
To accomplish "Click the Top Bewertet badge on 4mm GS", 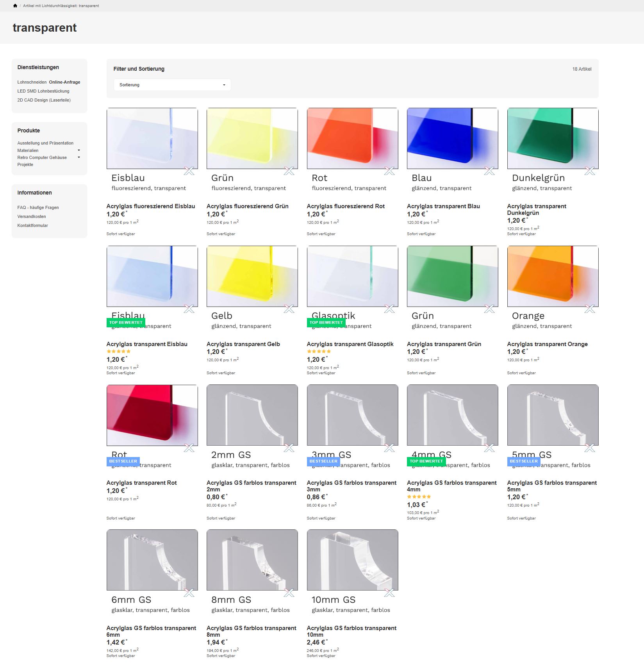I will pos(426,461).
